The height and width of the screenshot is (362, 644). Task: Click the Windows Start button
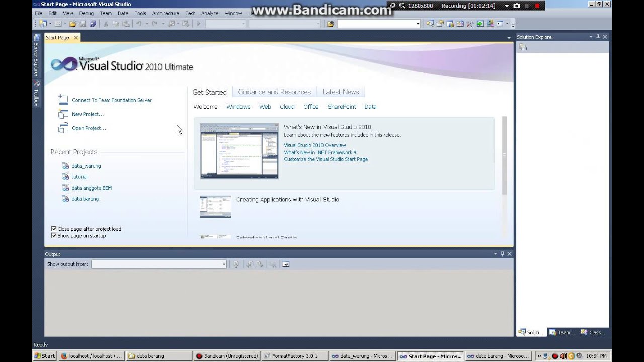[45, 356]
